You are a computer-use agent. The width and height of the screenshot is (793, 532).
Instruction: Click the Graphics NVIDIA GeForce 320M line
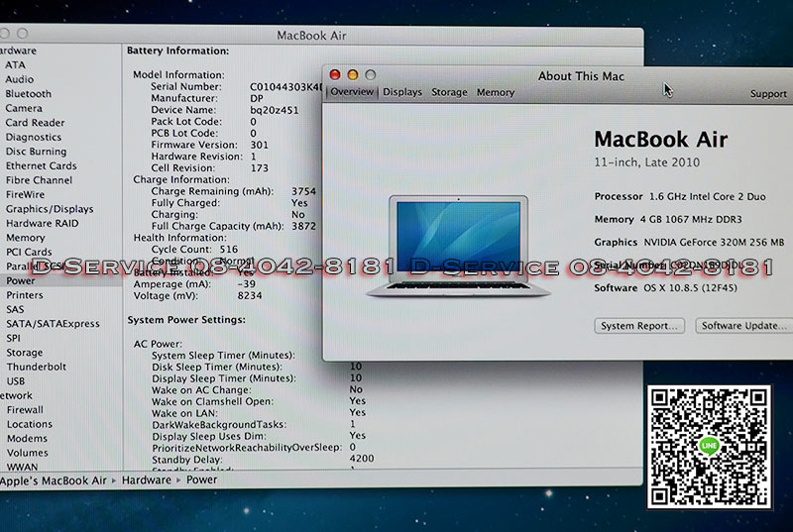(689, 243)
